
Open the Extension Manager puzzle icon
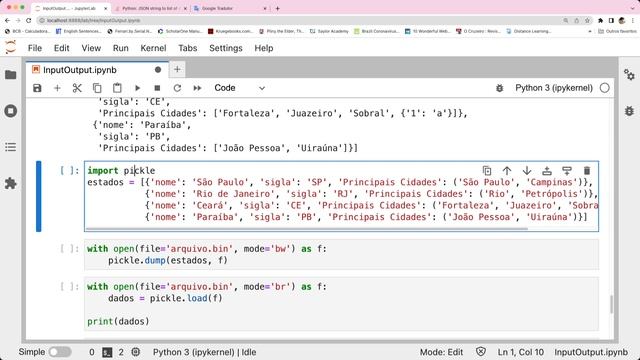tap(11, 183)
